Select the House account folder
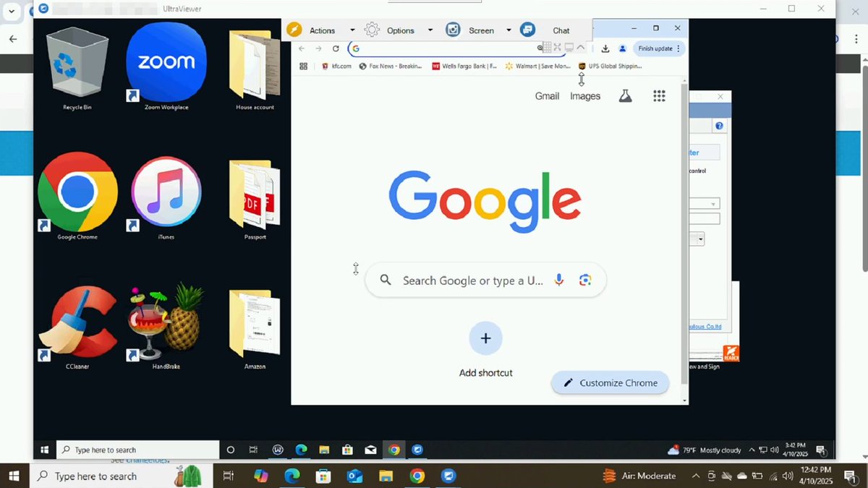 click(x=255, y=70)
